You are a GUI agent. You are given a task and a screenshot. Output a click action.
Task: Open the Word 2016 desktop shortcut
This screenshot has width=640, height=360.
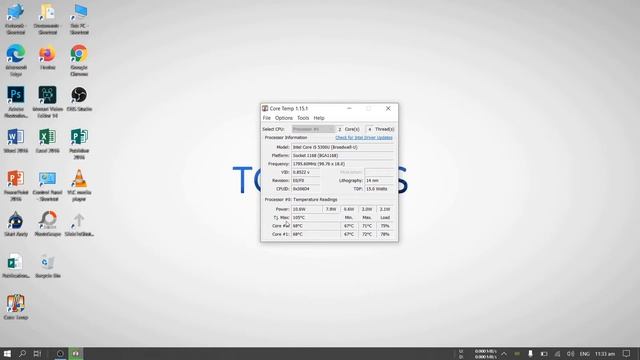coord(16,141)
